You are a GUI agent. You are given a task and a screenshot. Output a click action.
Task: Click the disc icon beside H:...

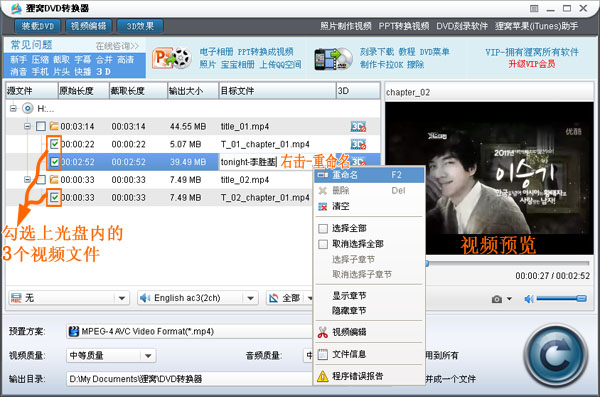coord(28,108)
